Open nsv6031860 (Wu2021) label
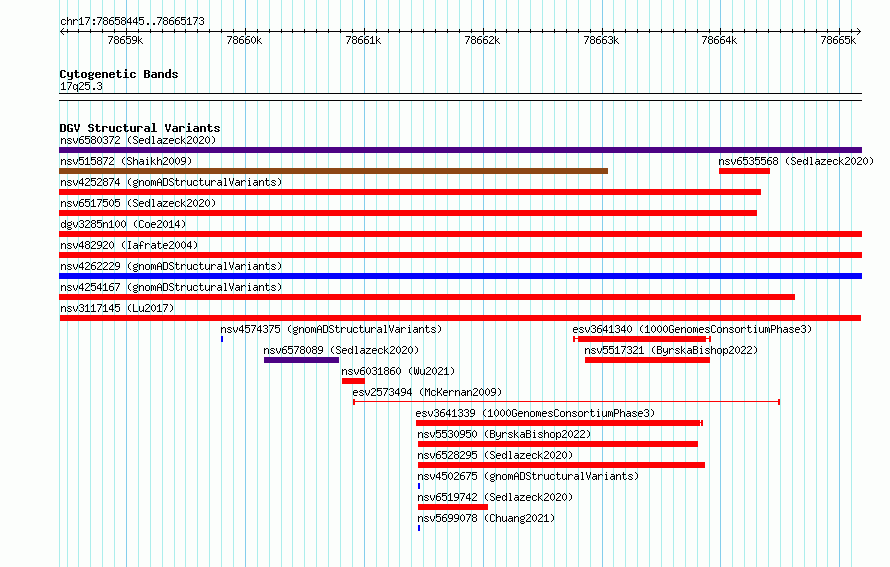The image size is (890, 567). [x=398, y=371]
